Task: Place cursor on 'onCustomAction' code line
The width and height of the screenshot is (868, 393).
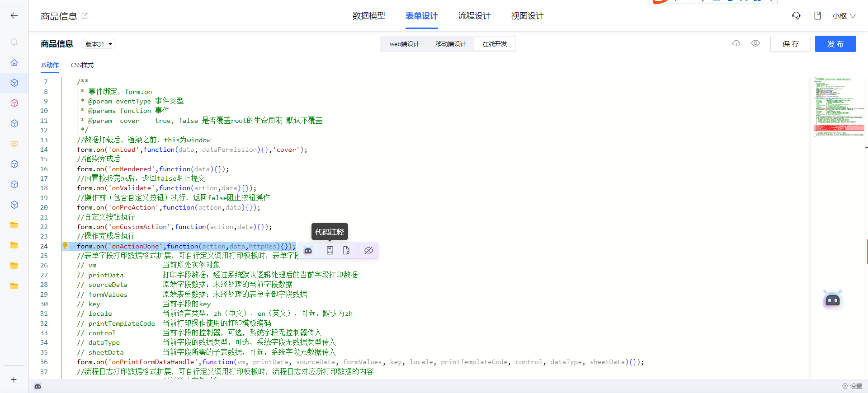Action: tap(175, 227)
